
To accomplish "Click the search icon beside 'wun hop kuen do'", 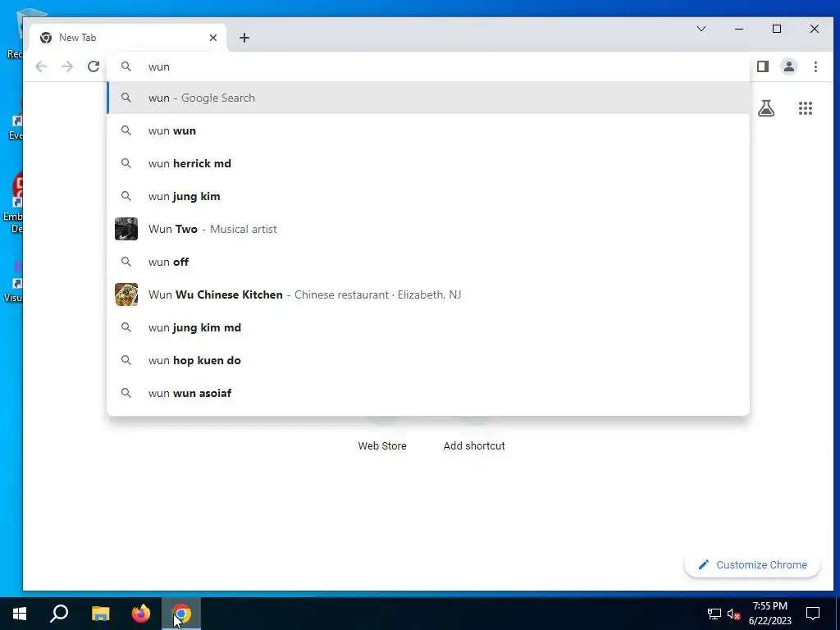I will coord(126,360).
